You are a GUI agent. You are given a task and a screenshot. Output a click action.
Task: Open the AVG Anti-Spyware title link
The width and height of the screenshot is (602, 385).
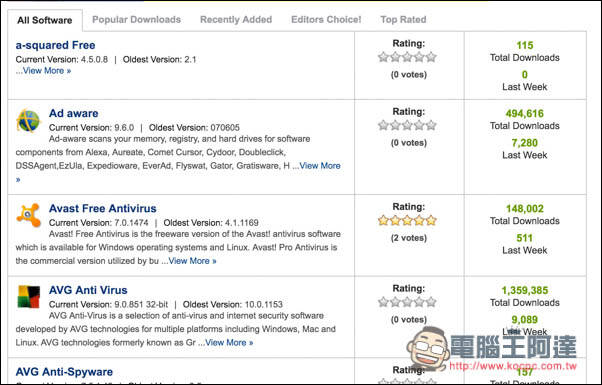(x=64, y=372)
